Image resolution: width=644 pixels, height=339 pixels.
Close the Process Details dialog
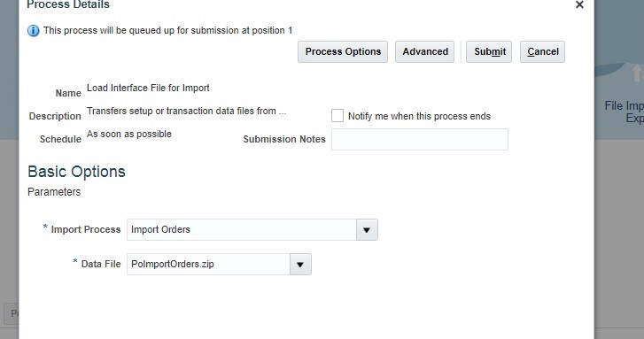[579, 5]
